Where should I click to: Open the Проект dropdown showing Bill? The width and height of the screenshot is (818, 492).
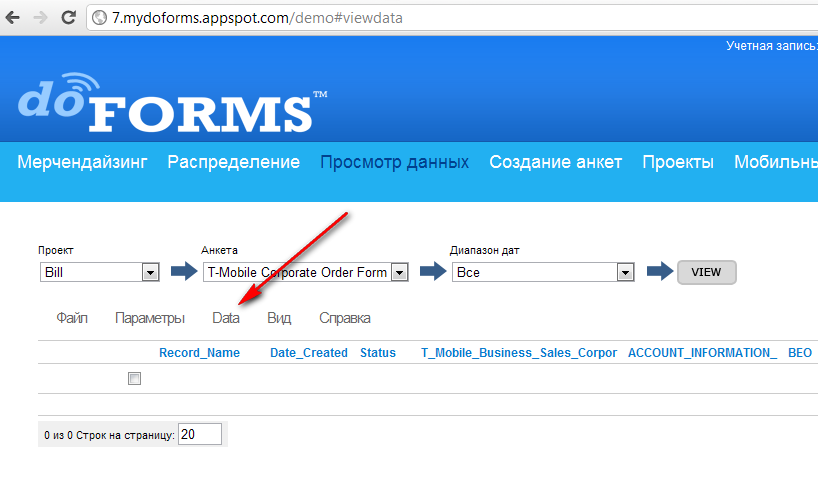[x=100, y=272]
